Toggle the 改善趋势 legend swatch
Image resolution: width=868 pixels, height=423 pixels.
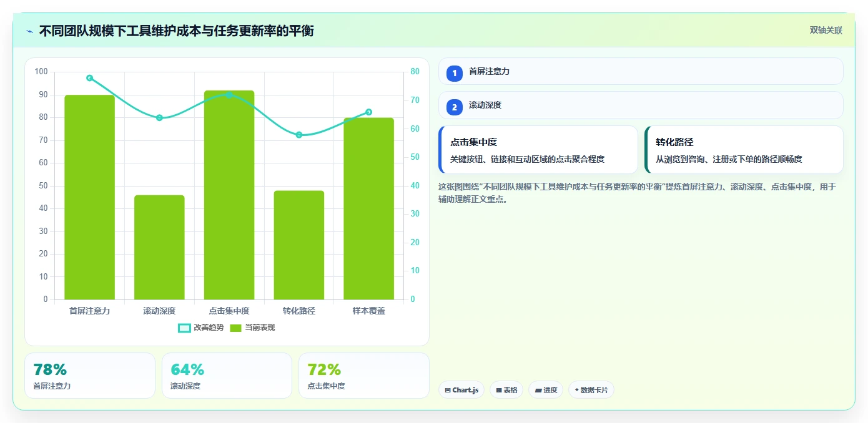pos(184,328)
